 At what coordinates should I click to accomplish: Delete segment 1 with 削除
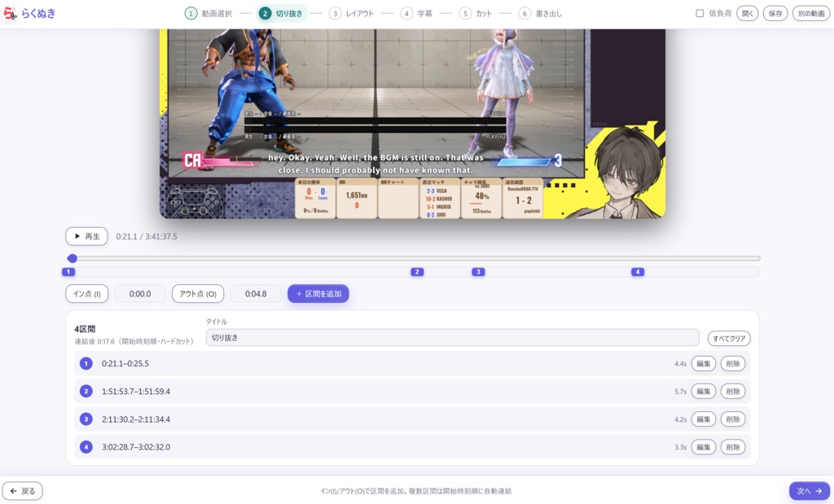(x=733, y=364)
